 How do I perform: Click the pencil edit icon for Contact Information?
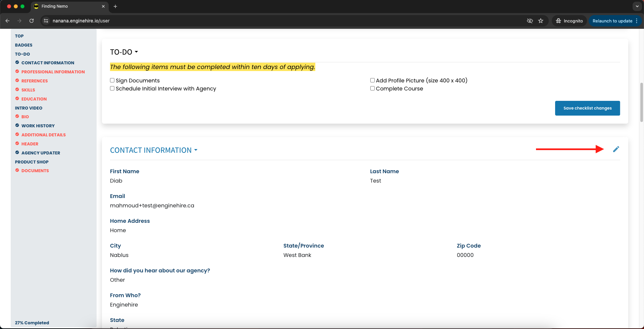coord(616,149)
